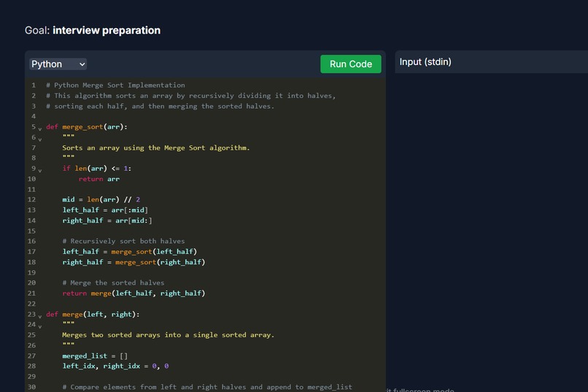Screen dimensions: 588x392
Task: Collapse the if block fold arrow on line 9
Action: click(x=39, y=170)
